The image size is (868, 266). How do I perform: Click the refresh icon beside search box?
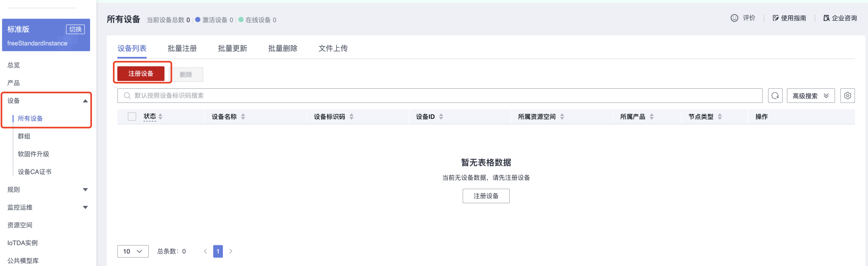click(x=775, y=96)
